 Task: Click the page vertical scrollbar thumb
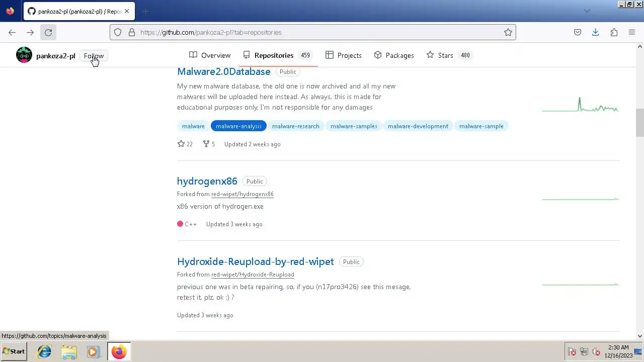click(x=640, y=122)
